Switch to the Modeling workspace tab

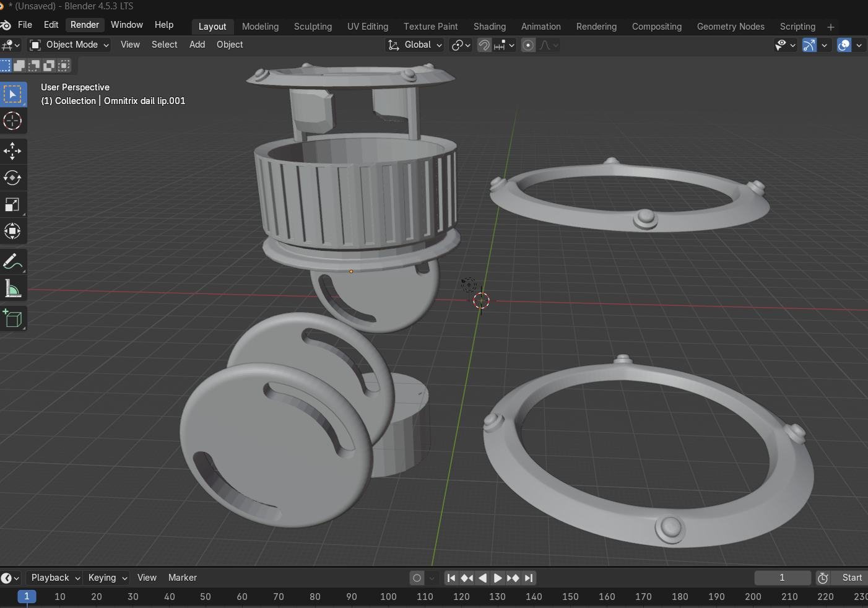(260, 27)
